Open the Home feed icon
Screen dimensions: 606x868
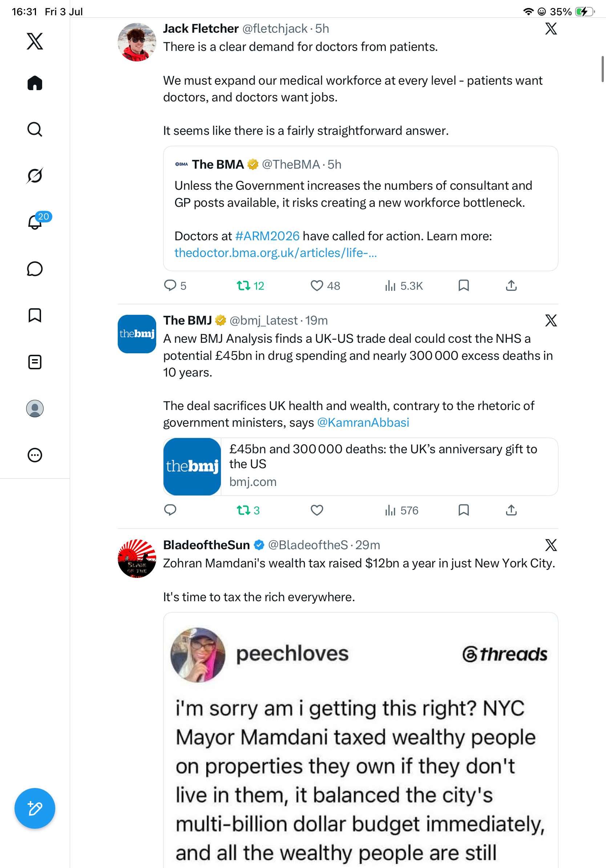click(35, 83)
